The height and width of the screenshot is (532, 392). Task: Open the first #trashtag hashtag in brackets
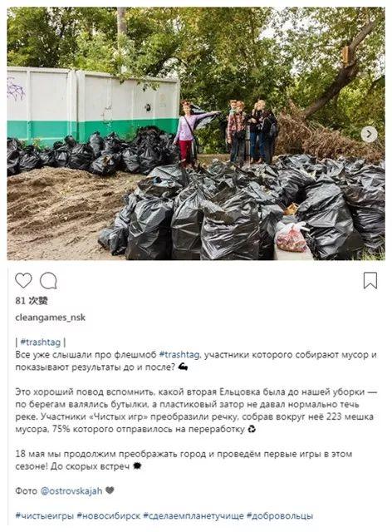point(41,342)
